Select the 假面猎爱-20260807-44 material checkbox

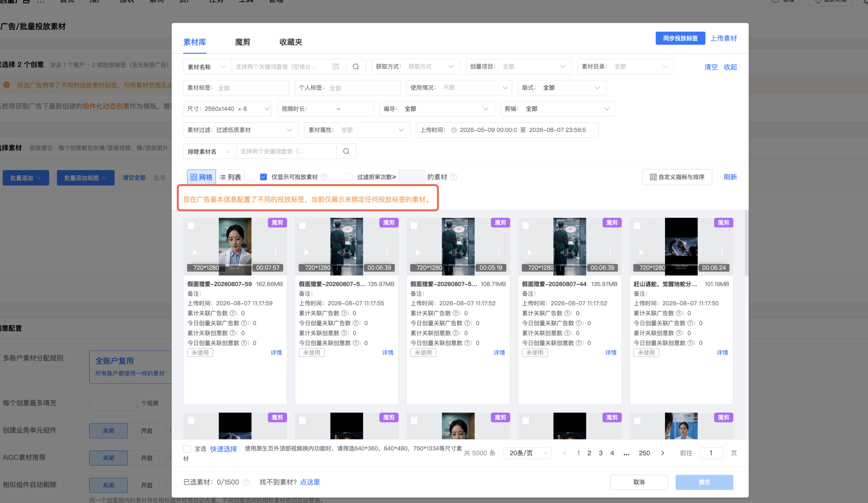coord(525,225)
